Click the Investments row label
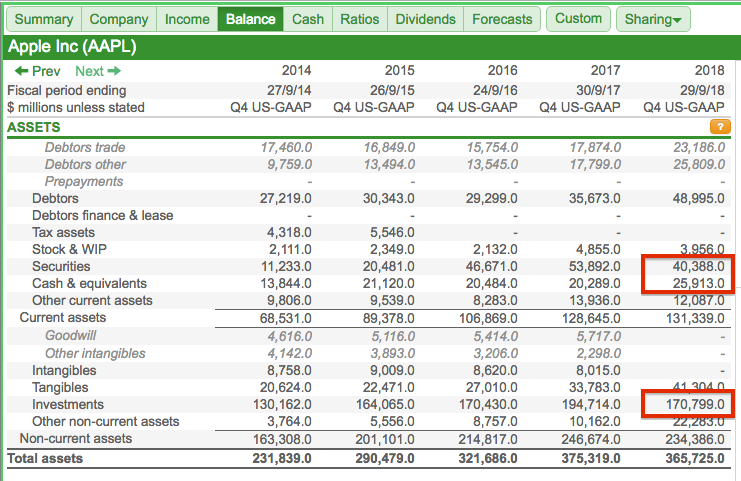 (x=68, y=404)
